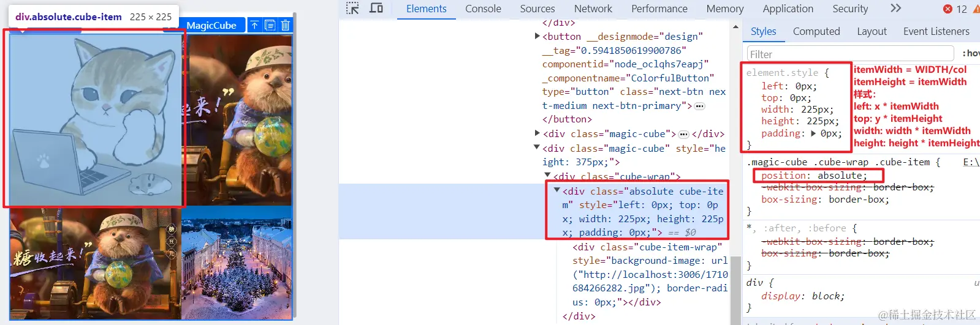
Task: Select the Styles sub-tab
Action: (x=764, y=31)
